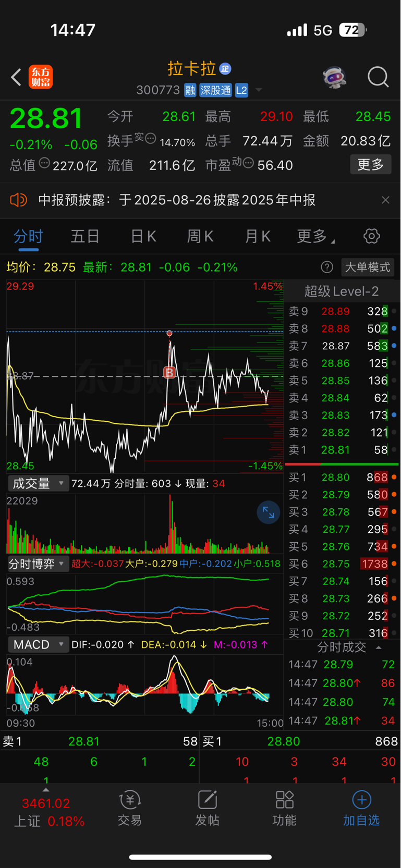Tap stock code 300773

[158, 90]
